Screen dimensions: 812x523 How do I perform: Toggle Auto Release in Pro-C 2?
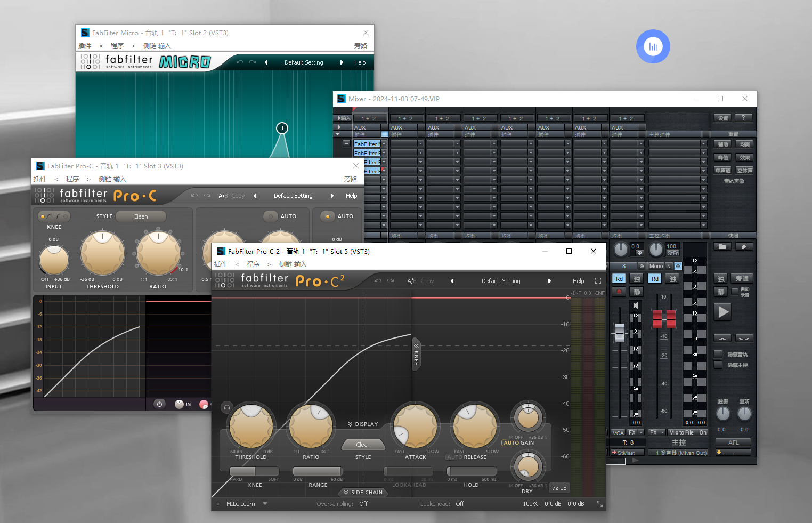(x=454, y=457)
